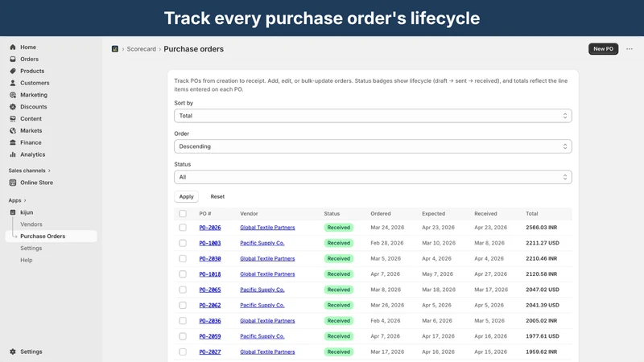The image size is (644, 362).
Task: Open kijun app Settings submenu item
Action: pyautogui.click(x=31, y=249)
